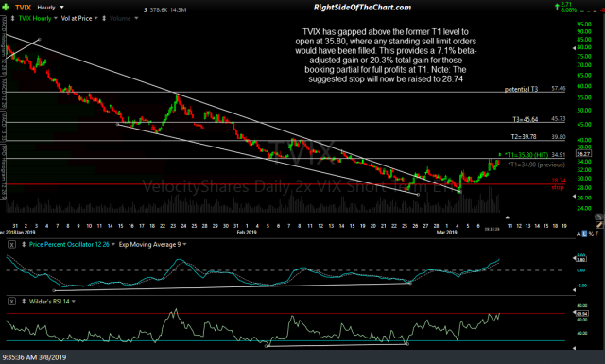Image resolution: width=605 pixels, height=364 pixels.
Task: Toggle the L log-scale axis option
Action: coord(584,234)
